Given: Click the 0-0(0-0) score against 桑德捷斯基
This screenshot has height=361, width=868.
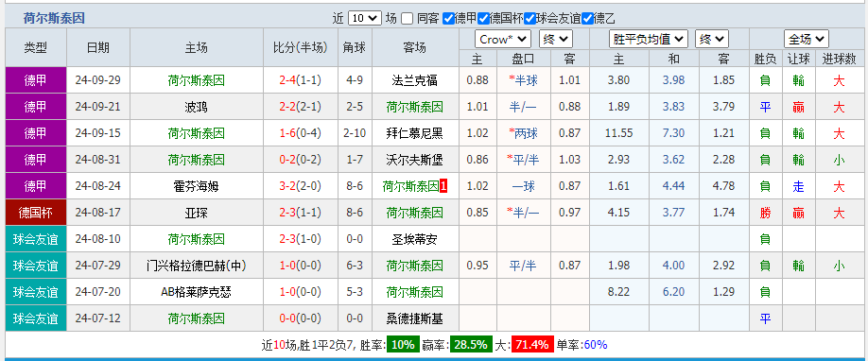Looking at the screenshot, I should coord(300,318).
